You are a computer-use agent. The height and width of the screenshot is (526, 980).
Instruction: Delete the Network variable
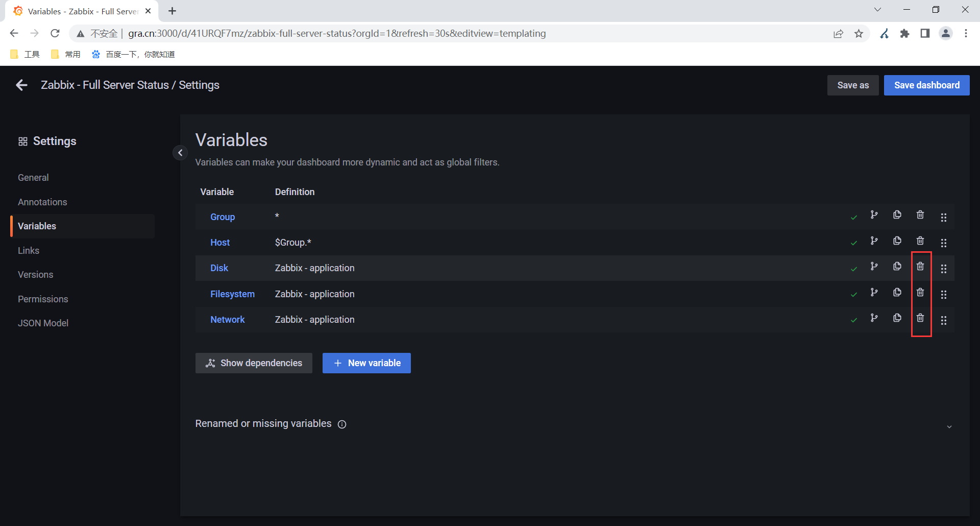point(920,318)
